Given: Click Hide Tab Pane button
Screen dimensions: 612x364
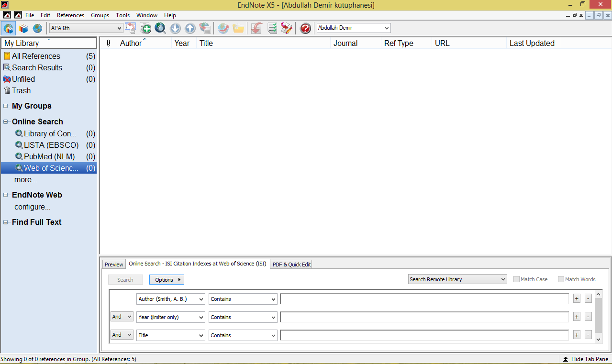Looking at the screenshot, I should 585,359.
